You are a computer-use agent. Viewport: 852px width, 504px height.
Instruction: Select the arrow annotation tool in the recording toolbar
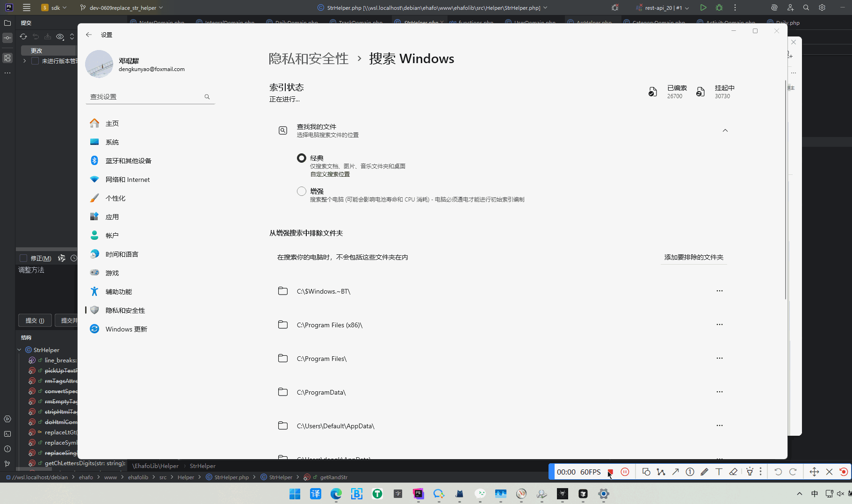[675, 472]
